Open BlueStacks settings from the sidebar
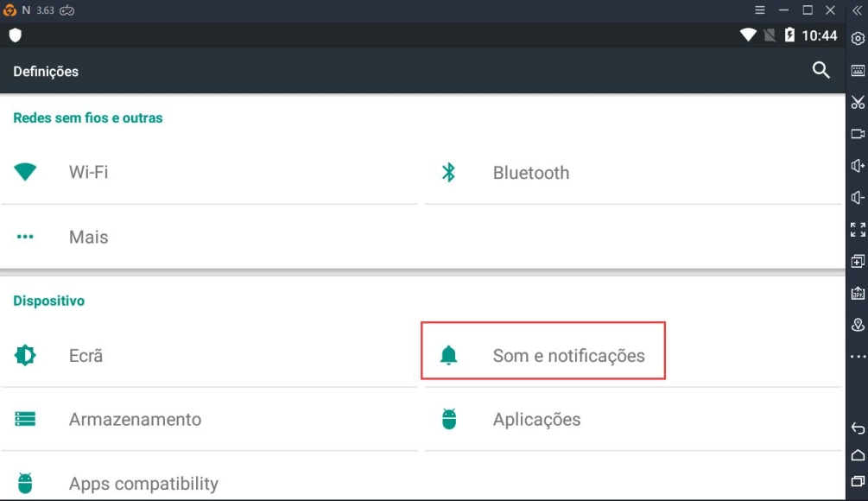This screenshot has height=501, width=868. point(856,37)
